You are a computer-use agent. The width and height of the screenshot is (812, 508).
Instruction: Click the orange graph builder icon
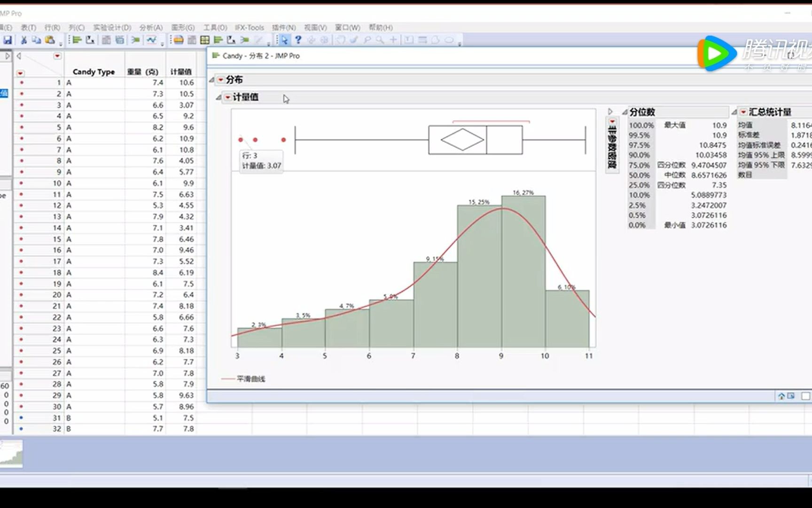(179, 40)
